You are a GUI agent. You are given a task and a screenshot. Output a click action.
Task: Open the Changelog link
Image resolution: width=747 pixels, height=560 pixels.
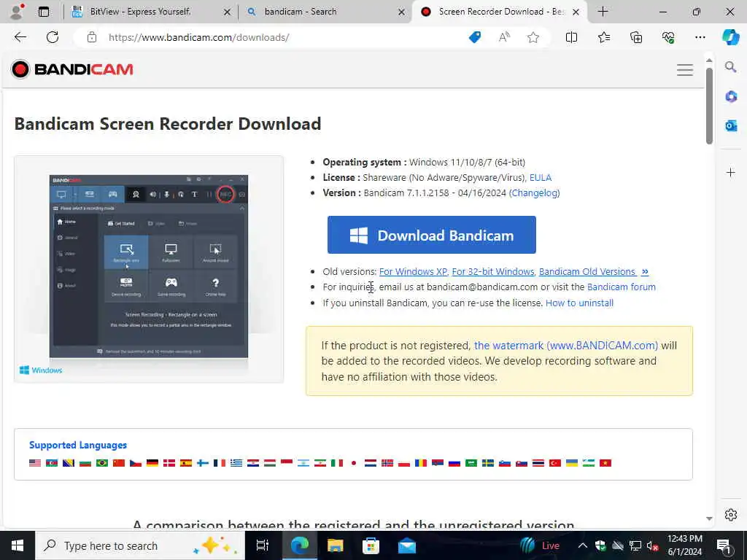click(x=535, y=192)
